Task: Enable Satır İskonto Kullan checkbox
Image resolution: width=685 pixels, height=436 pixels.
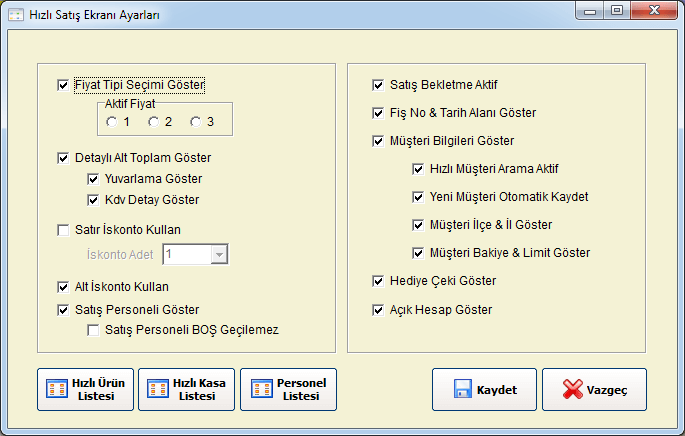Action: pyautogui.click(x=63, y=230)
